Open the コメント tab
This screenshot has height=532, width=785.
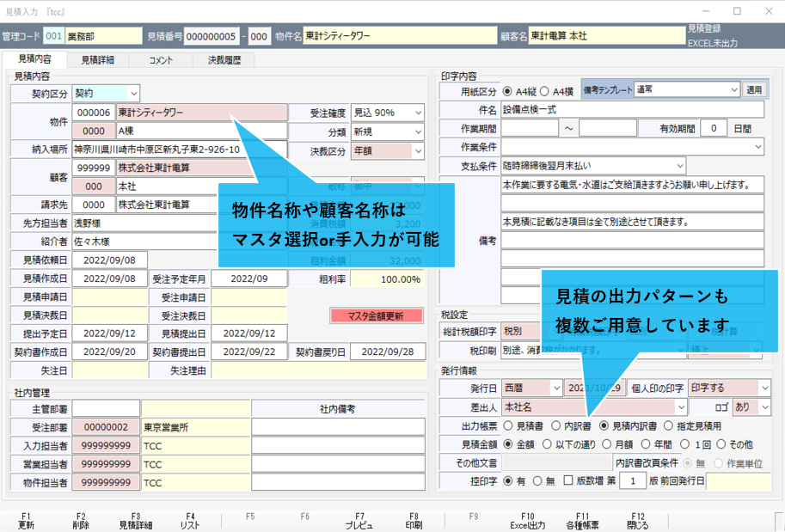(x=161, y=60)
